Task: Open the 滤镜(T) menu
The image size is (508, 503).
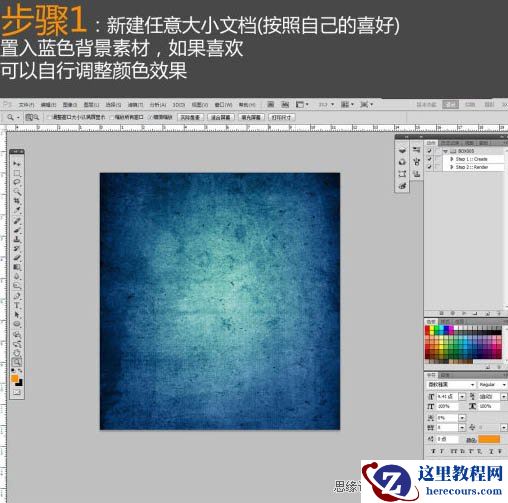Action: click(135, 105)
